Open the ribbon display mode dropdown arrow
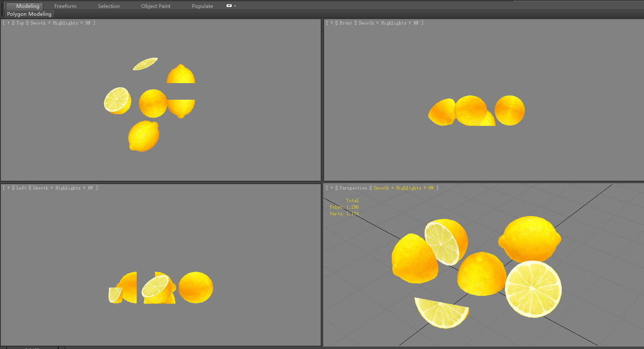The width and height of the screenshot is (644, 349). tap(235, 6)
